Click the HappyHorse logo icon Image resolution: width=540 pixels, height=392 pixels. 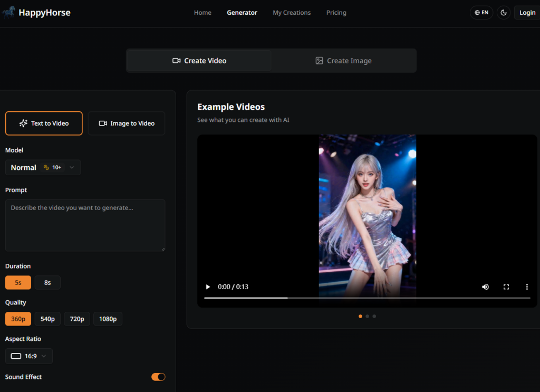9,13
